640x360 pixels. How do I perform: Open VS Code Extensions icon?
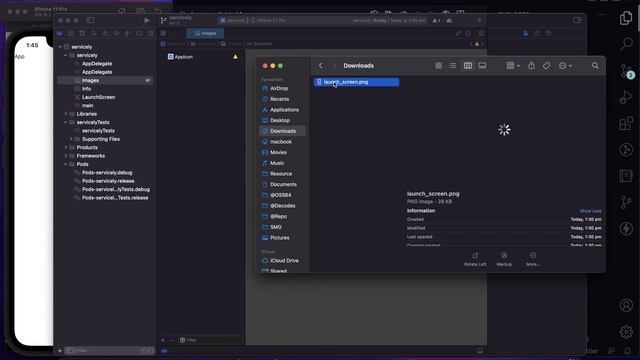click(626, 123)
